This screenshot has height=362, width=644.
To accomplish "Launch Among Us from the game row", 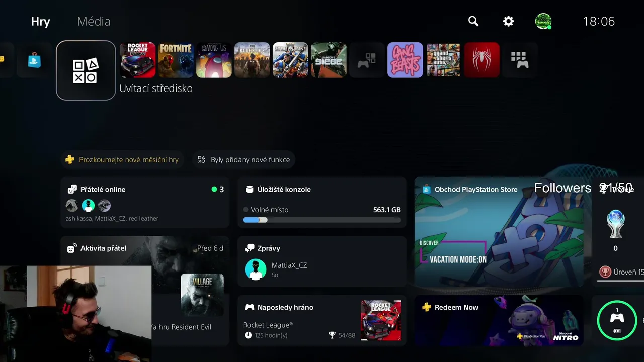I will 214,60.
